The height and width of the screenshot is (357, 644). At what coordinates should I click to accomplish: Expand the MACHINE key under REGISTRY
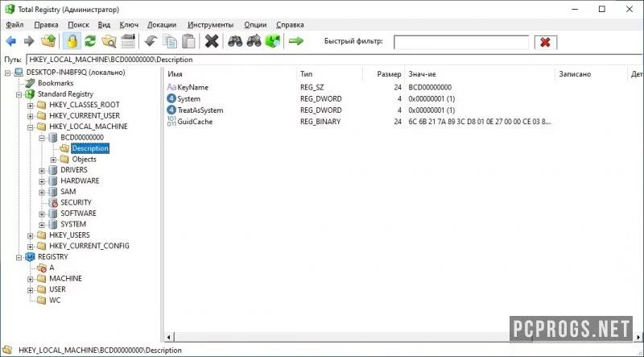pos(31,279)
